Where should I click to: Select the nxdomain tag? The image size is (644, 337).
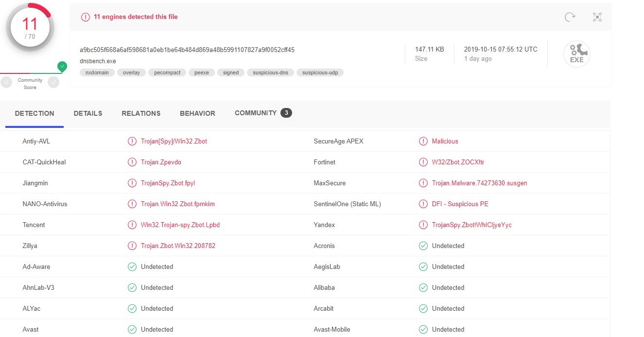click(97, 72)
